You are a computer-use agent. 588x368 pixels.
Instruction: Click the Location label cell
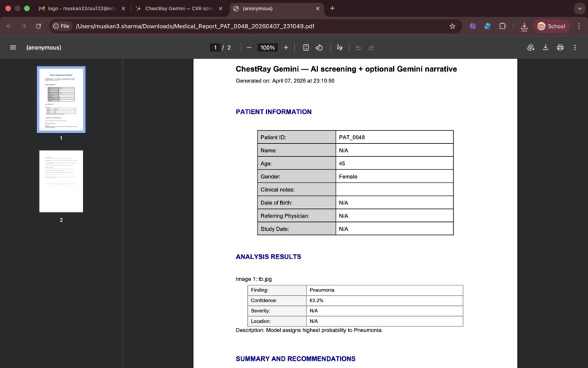[x=276, y=321]
